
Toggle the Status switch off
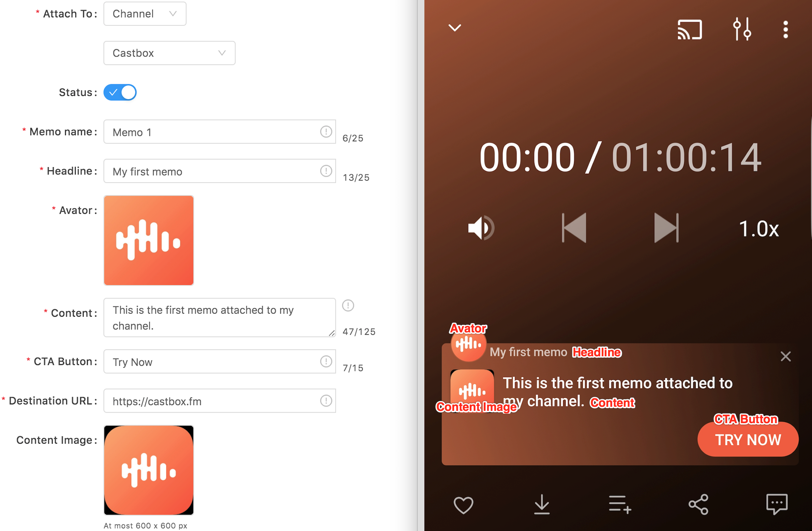click(x=120, y=92)
